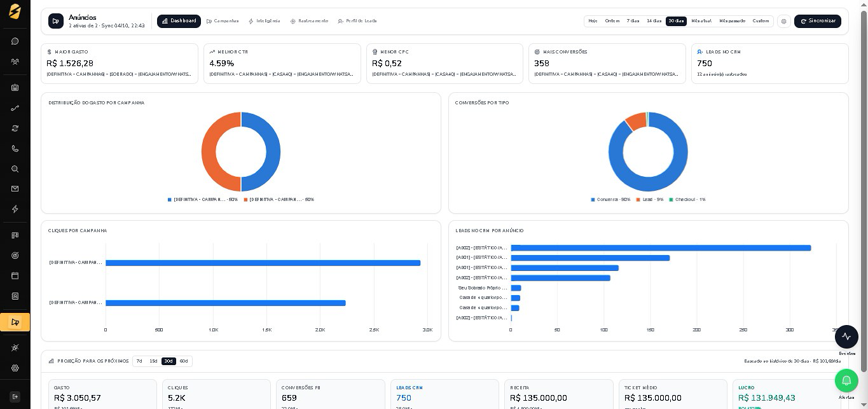
Task: Click the user icon on Leads no CRM card
Action: 700,52
